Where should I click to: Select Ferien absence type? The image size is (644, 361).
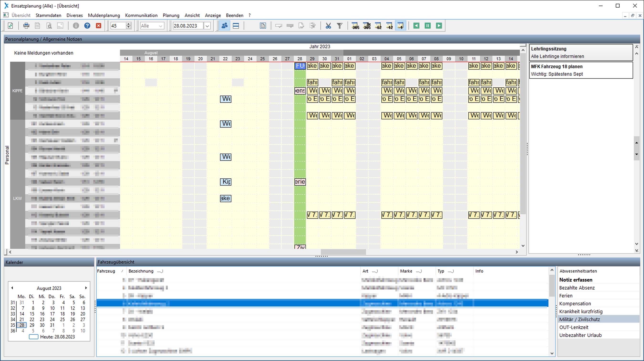click(x=598, y=296)
